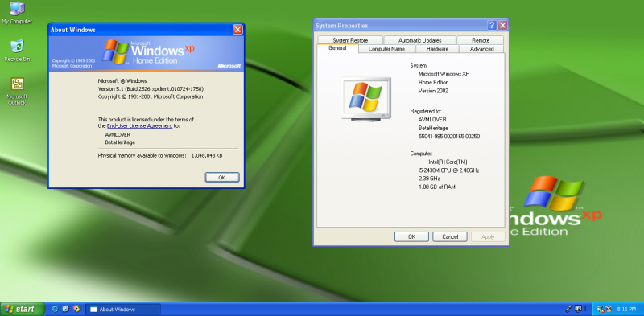
Task: Click the microphone icon on taskbar
Action: 569,309
